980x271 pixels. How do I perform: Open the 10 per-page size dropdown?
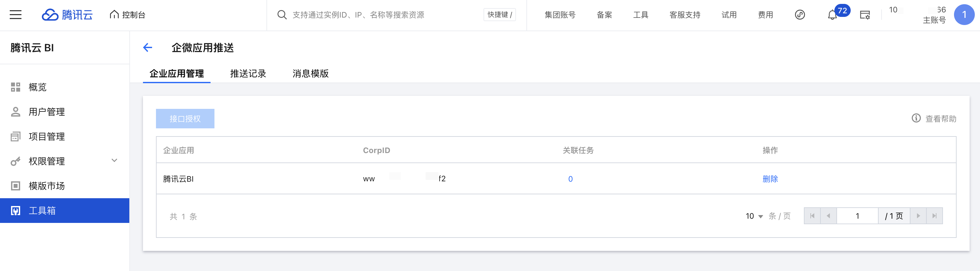[x=754, y=216]
